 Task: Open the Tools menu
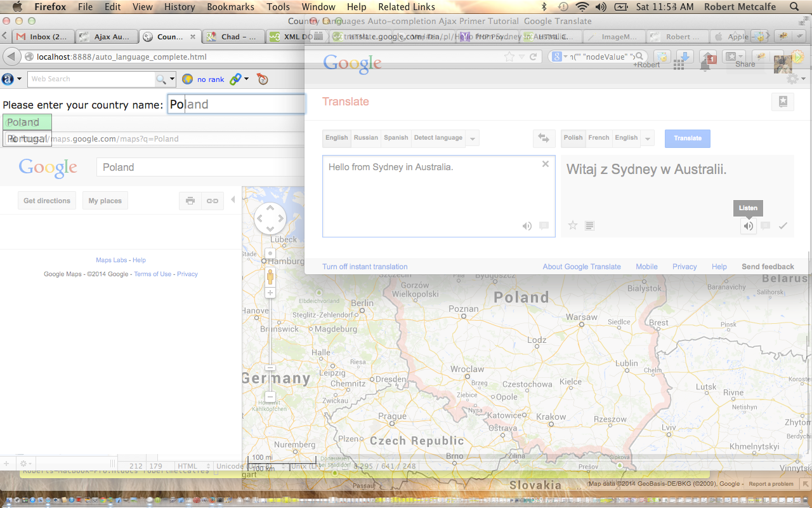tap(278, 7)
